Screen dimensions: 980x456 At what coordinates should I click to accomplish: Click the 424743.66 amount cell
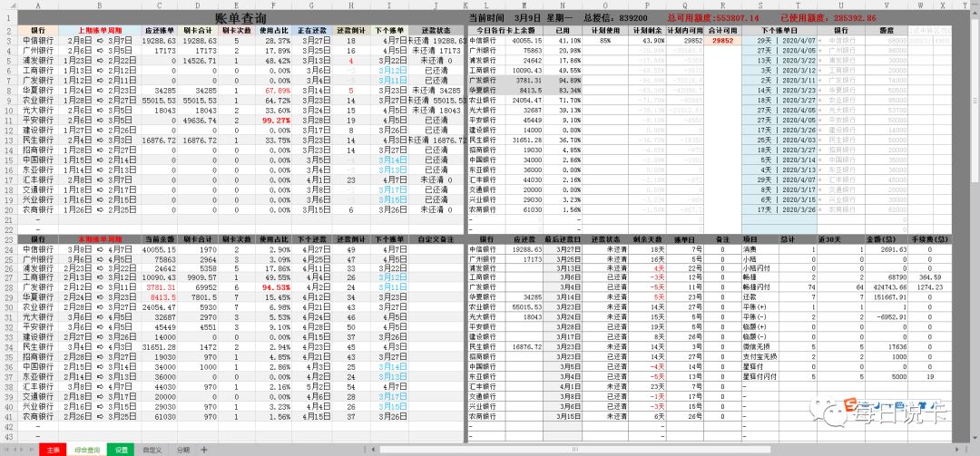point(887,286)
